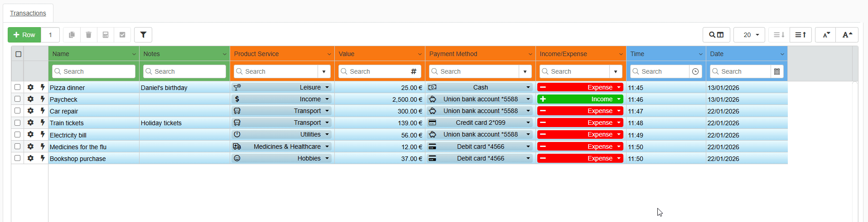Open calendar picker in the Date search field
The height and width of the screenshot is (222, 868).
point(777,71)
